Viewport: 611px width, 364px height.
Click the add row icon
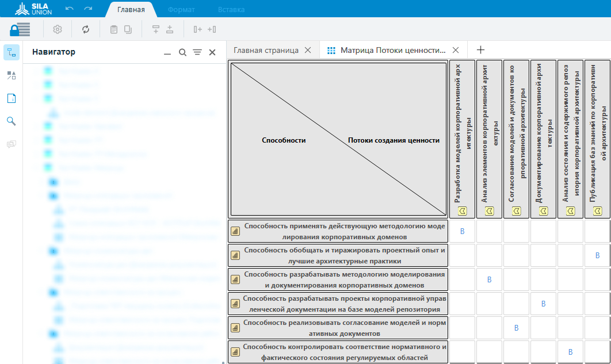click(155, 29)
